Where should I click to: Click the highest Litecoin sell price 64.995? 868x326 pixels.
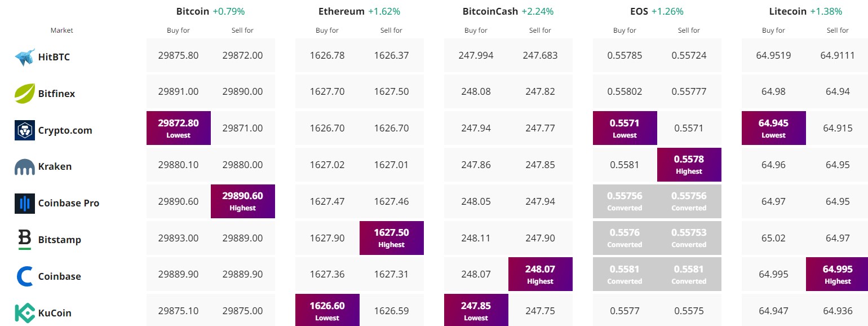[838, 274]
